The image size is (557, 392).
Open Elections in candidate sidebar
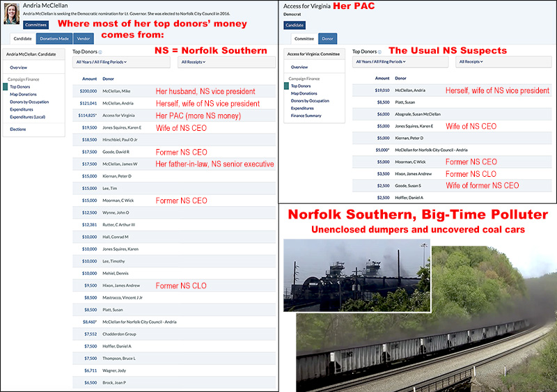click(x=18, y=130)
